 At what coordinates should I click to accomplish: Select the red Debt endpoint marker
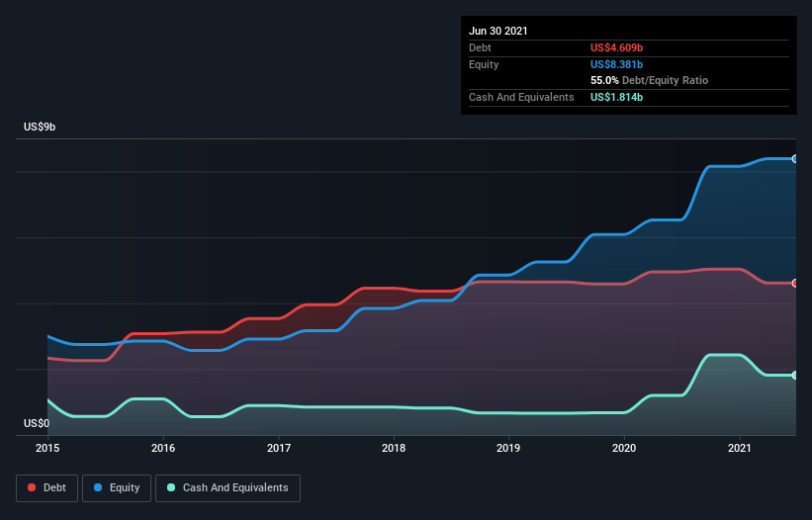point(795,283)
